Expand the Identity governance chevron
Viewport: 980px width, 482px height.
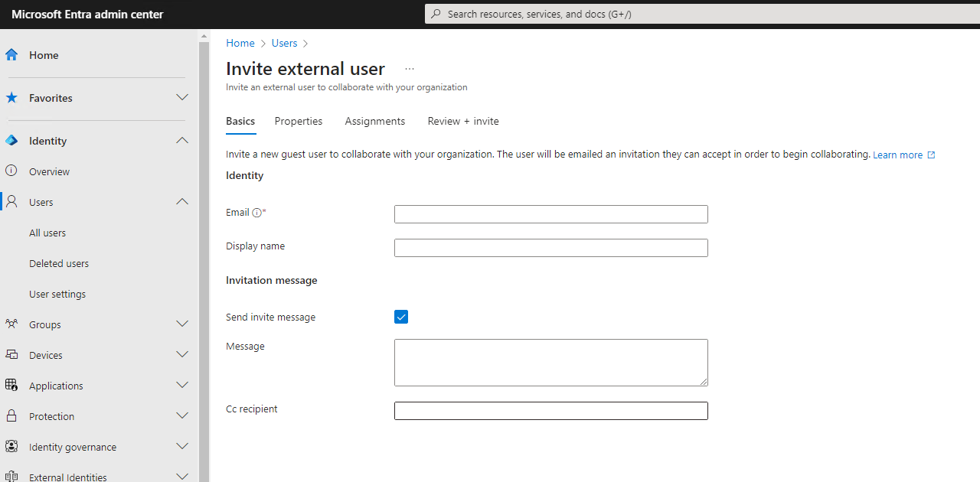point(182,447)
